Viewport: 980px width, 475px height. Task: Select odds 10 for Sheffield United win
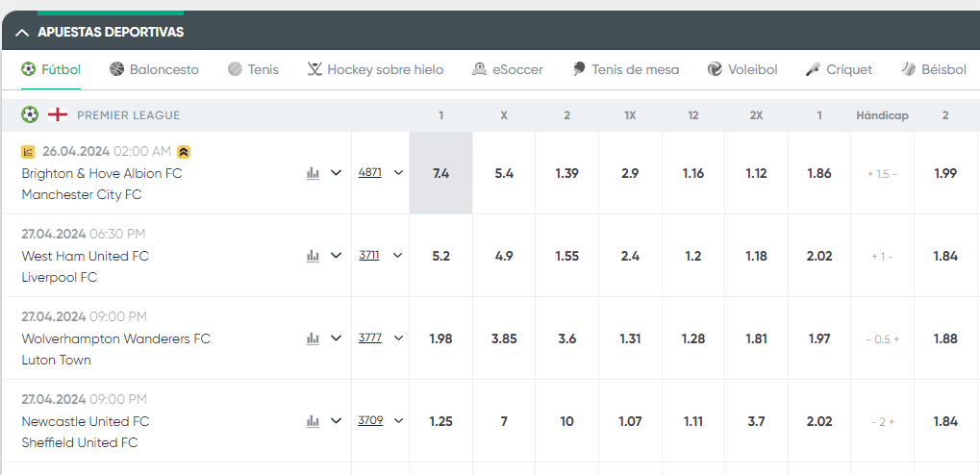point(566,421)
